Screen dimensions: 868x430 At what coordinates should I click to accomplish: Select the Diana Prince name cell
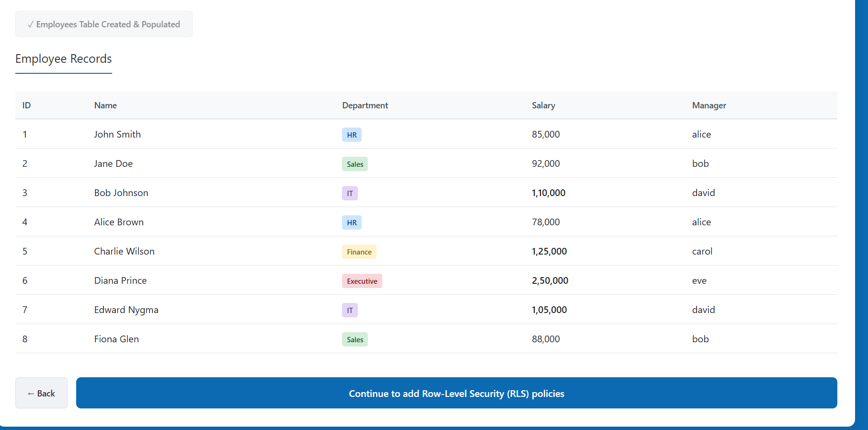tap(120, 280)
